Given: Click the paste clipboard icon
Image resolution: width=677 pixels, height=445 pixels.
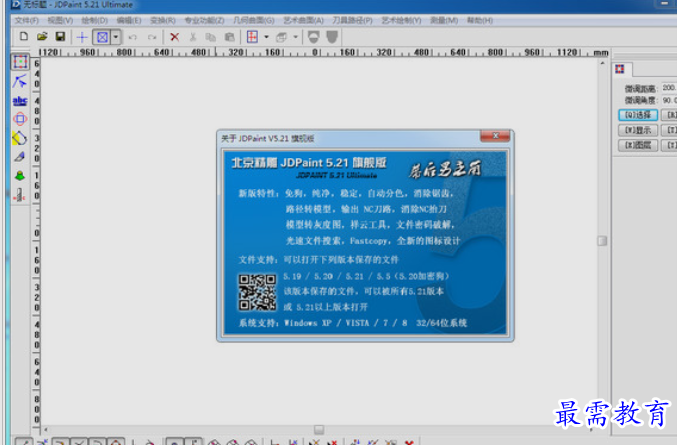Looking at the screenshot, I should [x=230, y=37].
